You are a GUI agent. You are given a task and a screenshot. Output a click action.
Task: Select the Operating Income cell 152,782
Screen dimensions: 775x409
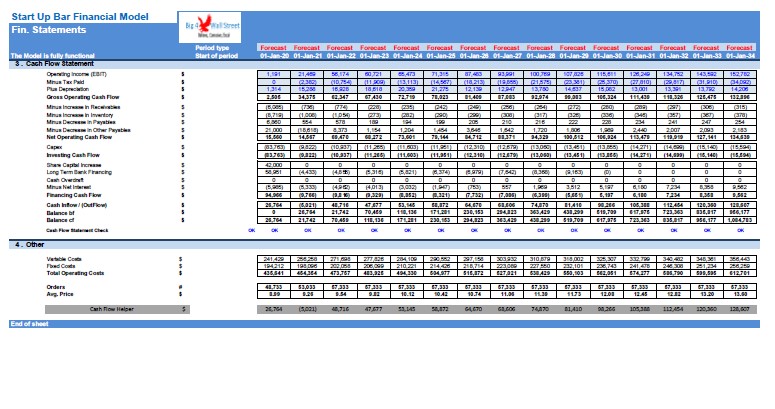740,74
